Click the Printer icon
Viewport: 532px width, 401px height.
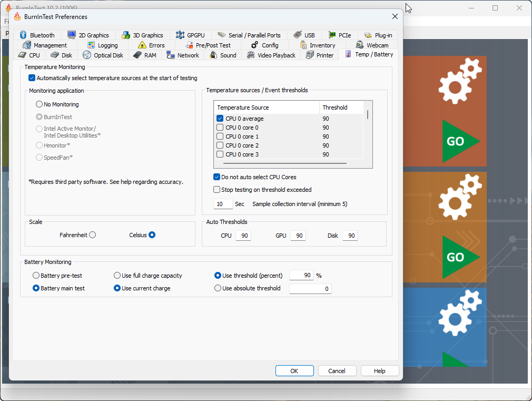(x=310, y=55)
